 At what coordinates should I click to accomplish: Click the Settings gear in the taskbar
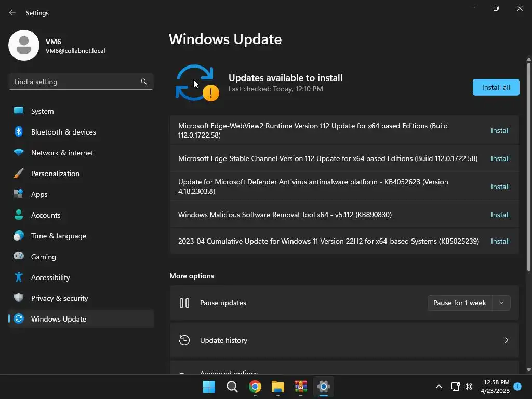(324, 387)
